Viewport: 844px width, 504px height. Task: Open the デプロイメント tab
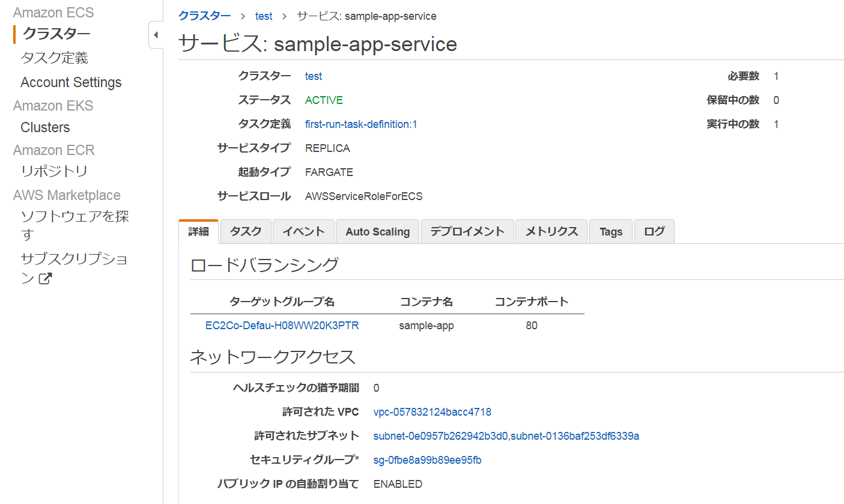pos(467,232)
